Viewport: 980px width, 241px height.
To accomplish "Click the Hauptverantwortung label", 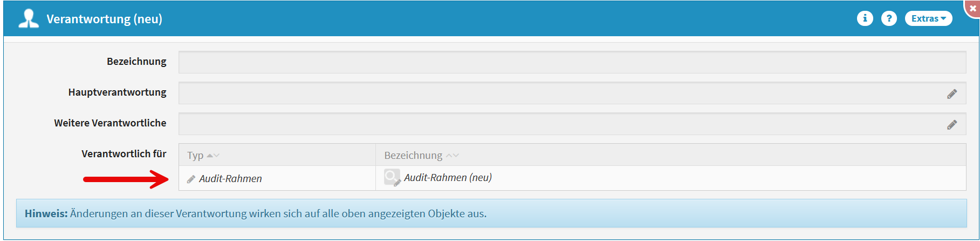I will 117,92.
